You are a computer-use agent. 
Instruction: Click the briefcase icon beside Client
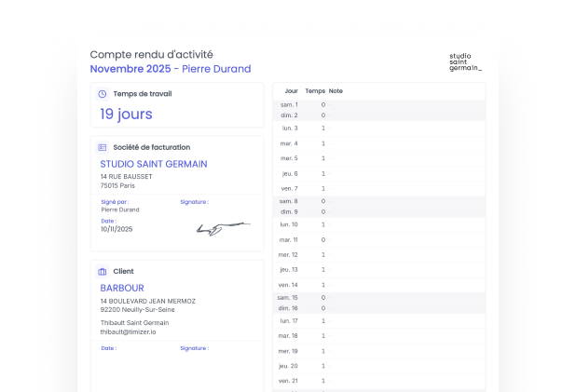[x=103, y=271]
